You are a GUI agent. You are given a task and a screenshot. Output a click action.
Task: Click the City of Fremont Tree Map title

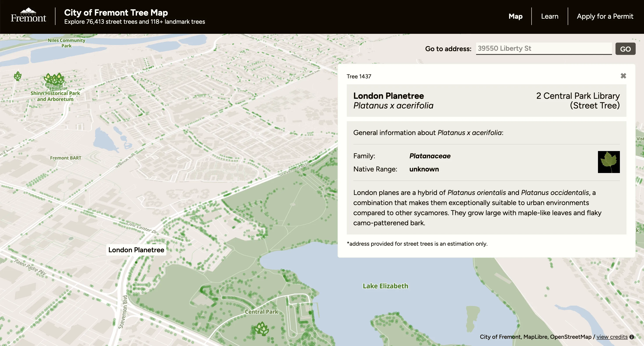point(116,13)
